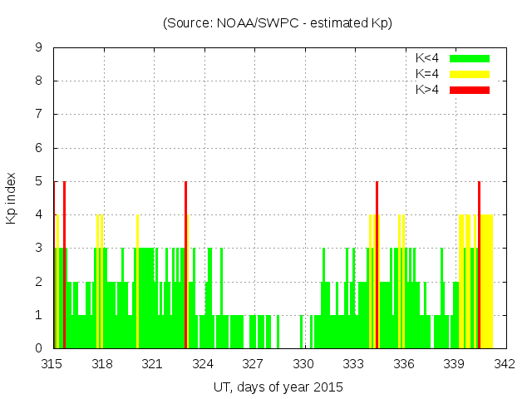Click the x-axis tick label 342
The width and height of the screenshot is (532, 399).
505,364
